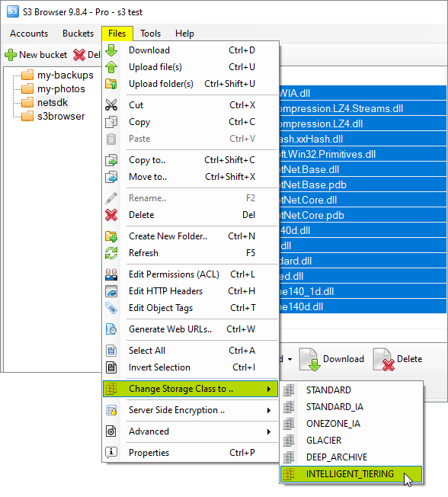The image size is (448, 497).
Task: Click the Invert Selection document icon
Action: pyautogui.click(x=111, y=367)
